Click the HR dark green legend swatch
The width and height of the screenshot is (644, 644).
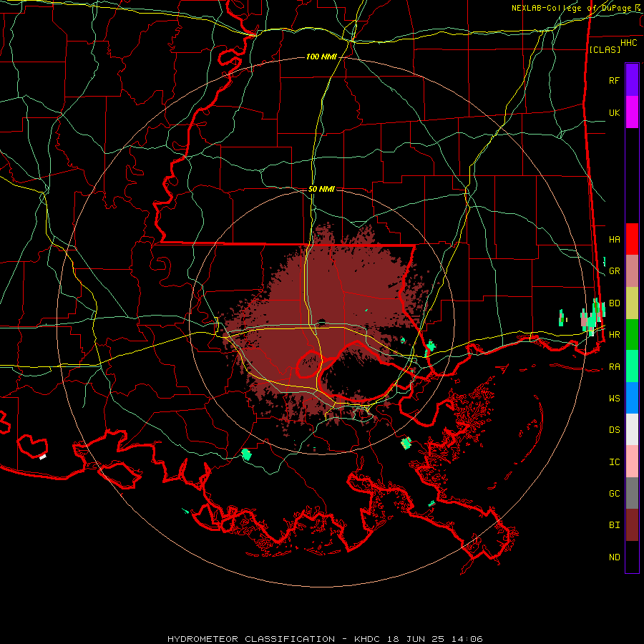point(632,334)
